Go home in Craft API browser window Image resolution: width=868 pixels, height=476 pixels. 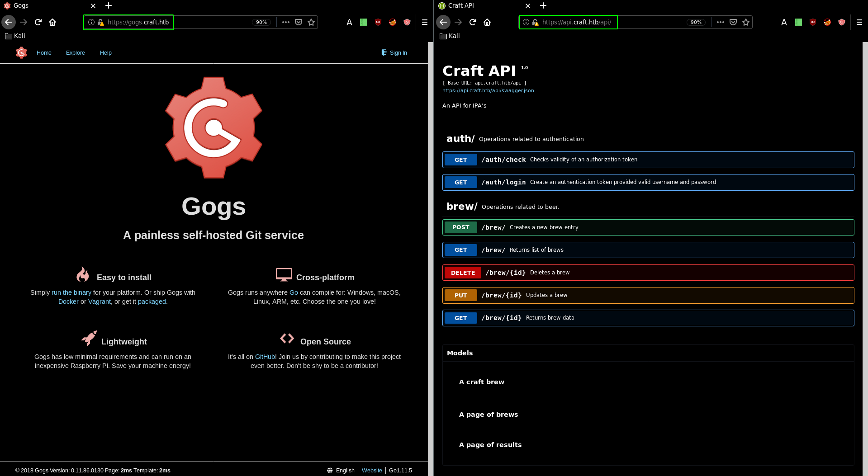point(487,22)
